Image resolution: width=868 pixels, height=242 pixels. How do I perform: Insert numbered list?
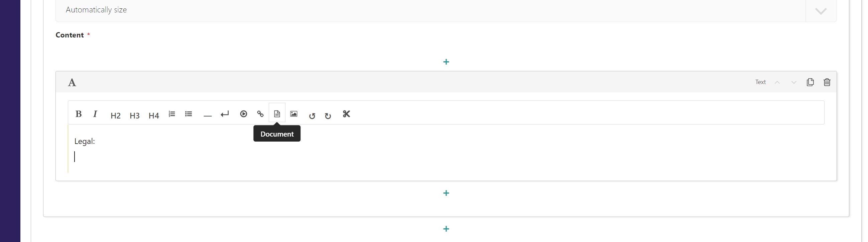172,114
